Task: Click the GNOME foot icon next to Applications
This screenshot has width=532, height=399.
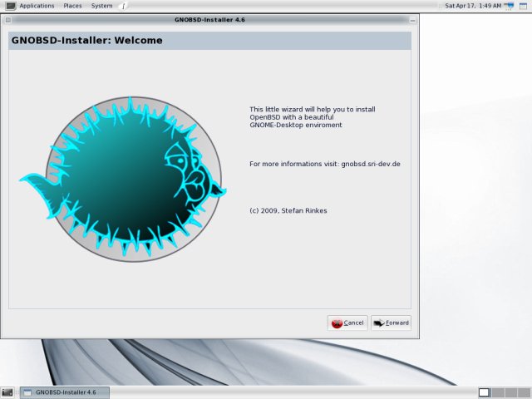Action: pyautogui.click(x=11, y=6)
